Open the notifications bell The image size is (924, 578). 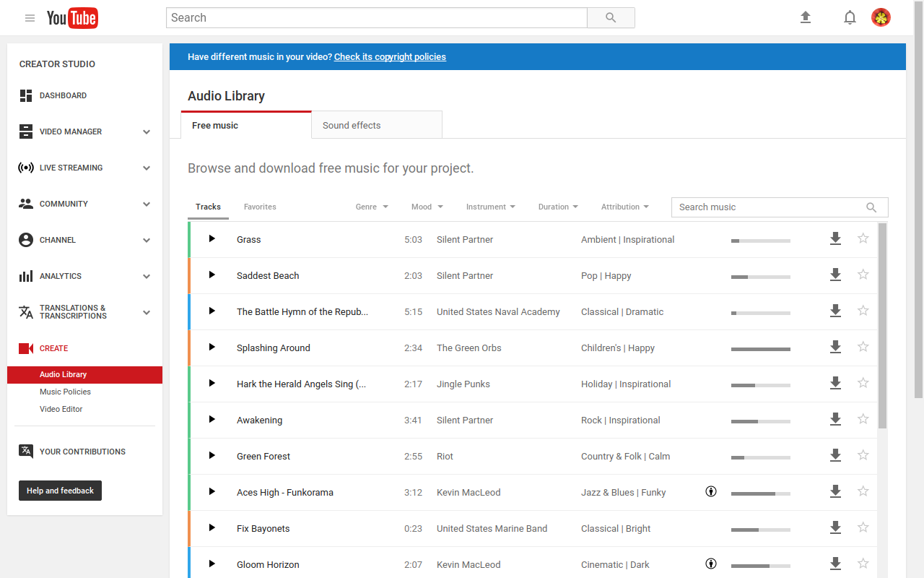pyautogui.click(x=850, y=17)
